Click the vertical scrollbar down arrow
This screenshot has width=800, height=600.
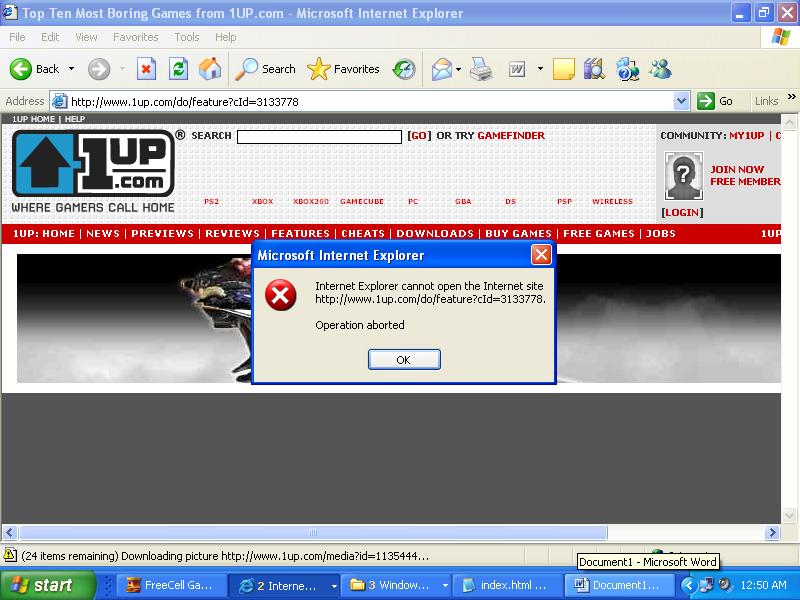coord(789,515)
